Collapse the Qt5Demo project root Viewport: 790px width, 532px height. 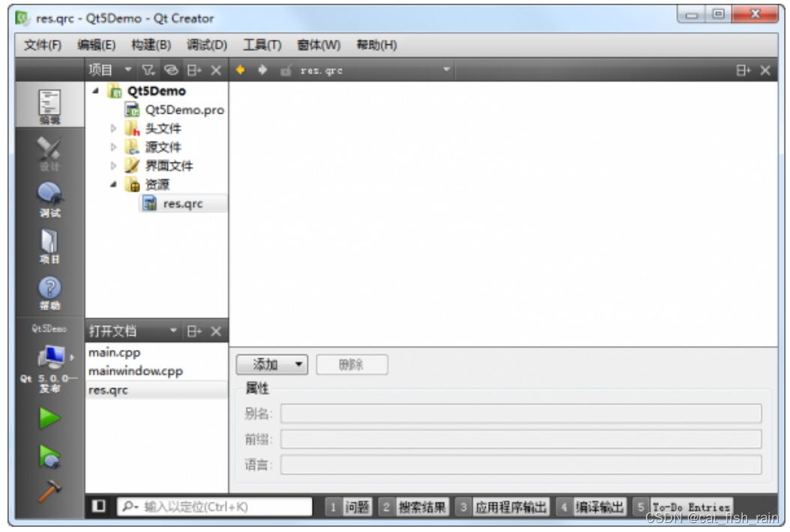coord(96,91)
